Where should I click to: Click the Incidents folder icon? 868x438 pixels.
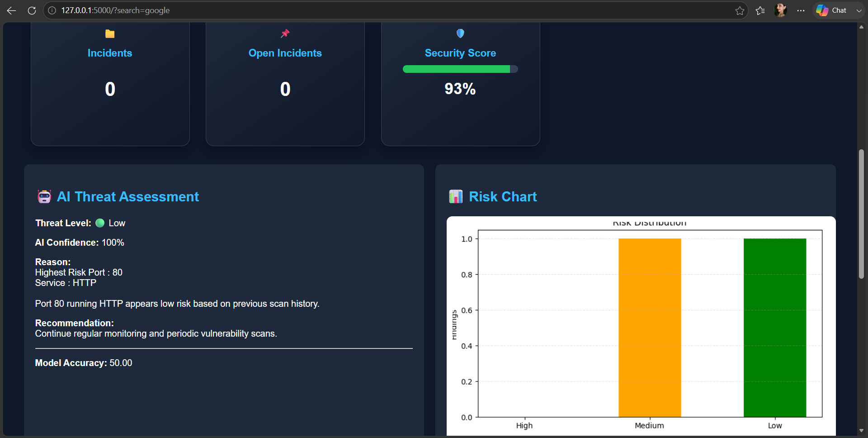click(x=110, y=33)
